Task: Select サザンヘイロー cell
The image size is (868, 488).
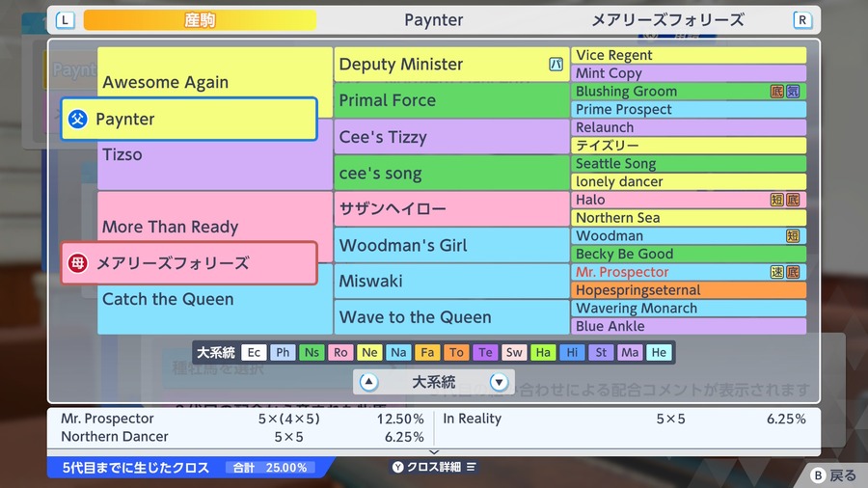Action: [451, 208]
